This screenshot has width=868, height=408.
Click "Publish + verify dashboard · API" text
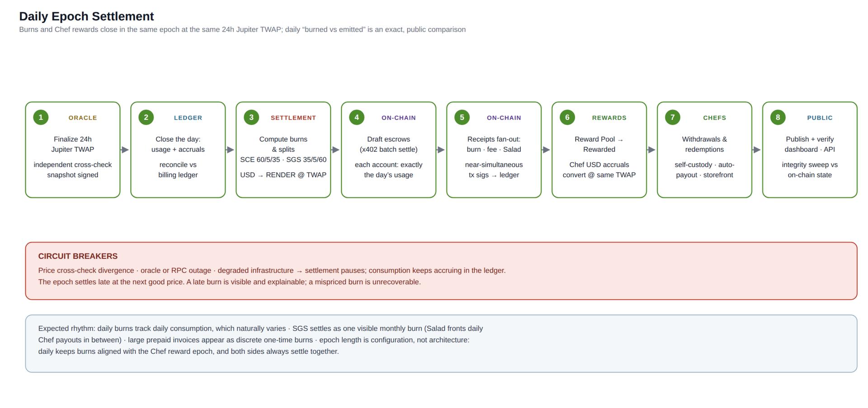pos(810,144)
